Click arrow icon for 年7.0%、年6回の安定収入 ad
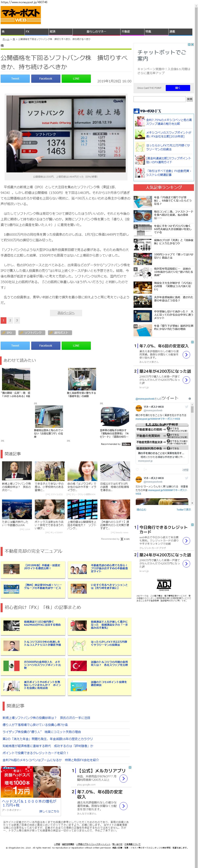This screenshot has width=198, height=868. [x=186, y=354]
